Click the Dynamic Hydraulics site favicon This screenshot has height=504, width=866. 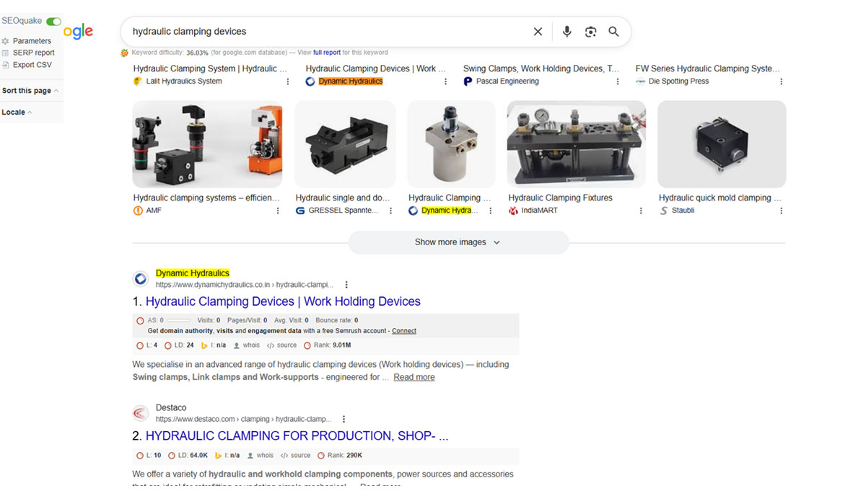(x=141, y=279)
